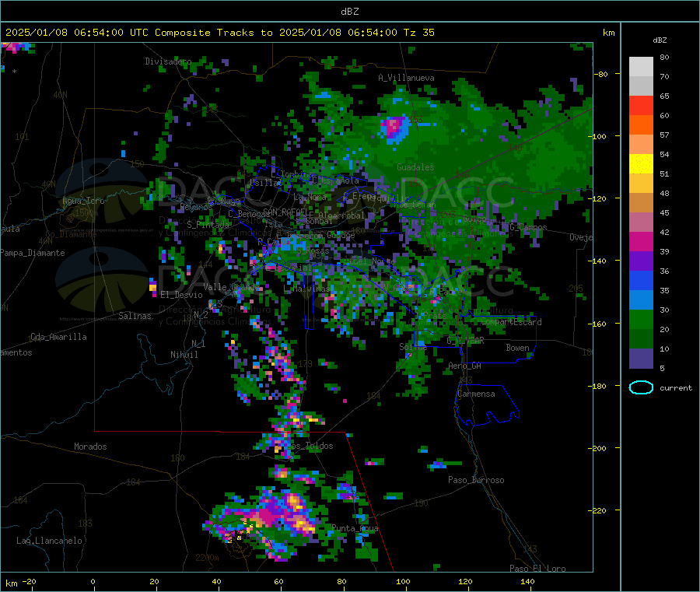The image size is (700, 592).
Task: Click the magenta storm core south of A_Villanueva
Action: [394, 127]
